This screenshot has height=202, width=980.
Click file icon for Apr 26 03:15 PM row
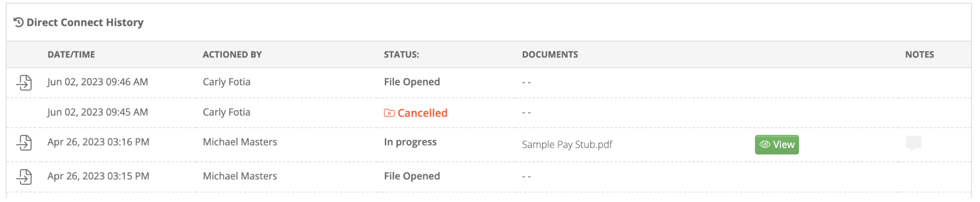[24, 177]
